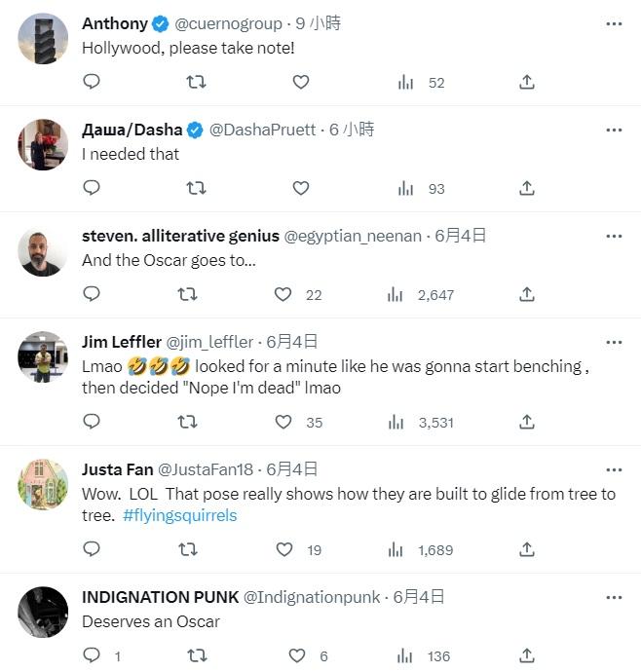This screenshot has width=641, height=672.
Task: Open the #flyingsquirrels hashtag link
Action: (x=180, y=515)
